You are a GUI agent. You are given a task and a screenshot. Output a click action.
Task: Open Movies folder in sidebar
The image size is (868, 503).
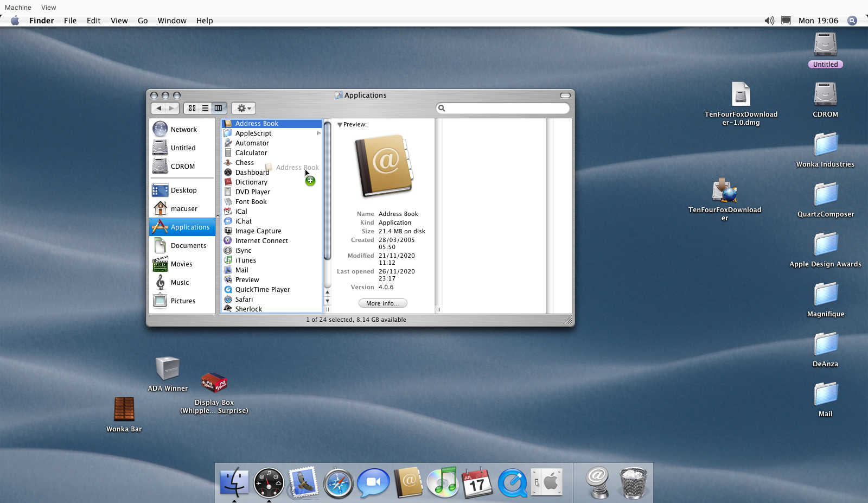click(182, 264)
